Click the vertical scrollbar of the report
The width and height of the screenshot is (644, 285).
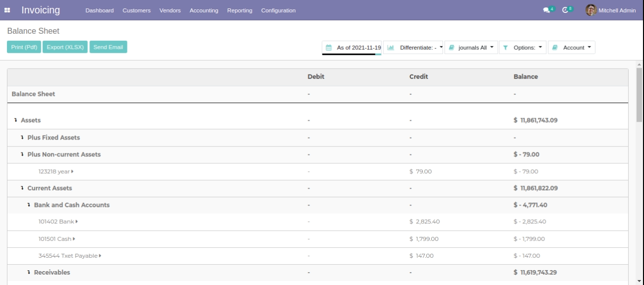tap(639, 94)
